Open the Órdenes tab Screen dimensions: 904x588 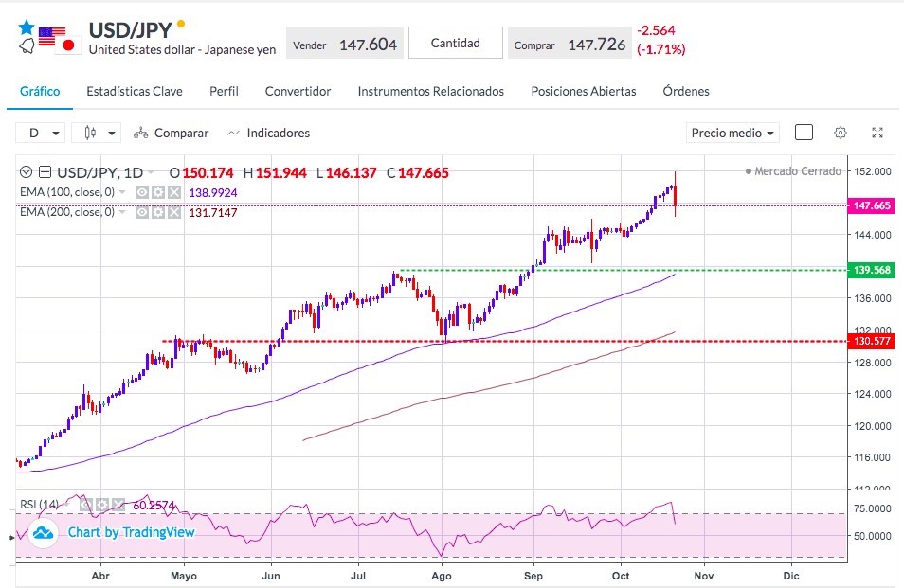click(x=686, y=92)
